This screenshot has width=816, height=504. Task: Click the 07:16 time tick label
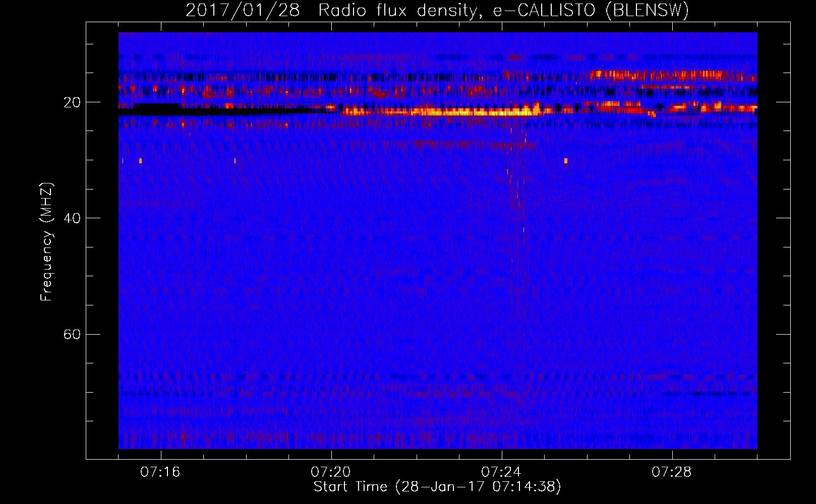coord(160,472)
